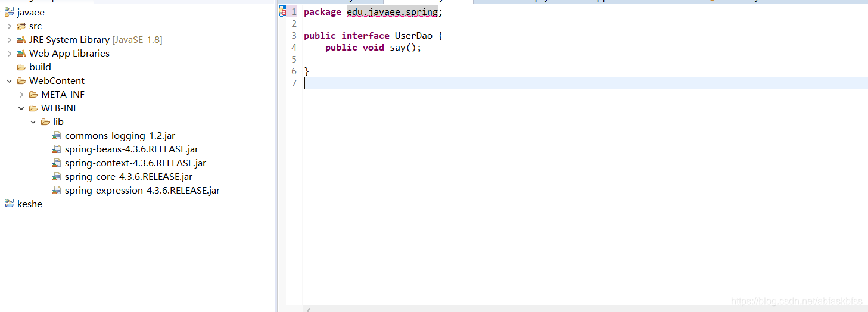Image resolution: width=868 pixels, height=312 pixels.
Task: Click the Web App Libraries icon
Action: click(21, 53)
